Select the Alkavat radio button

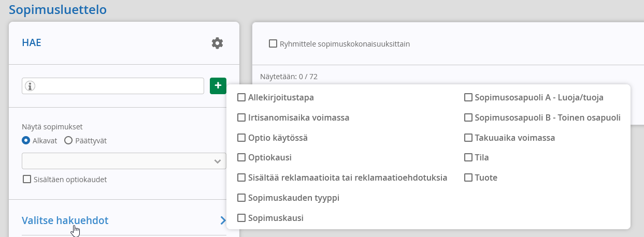point(25,140)
